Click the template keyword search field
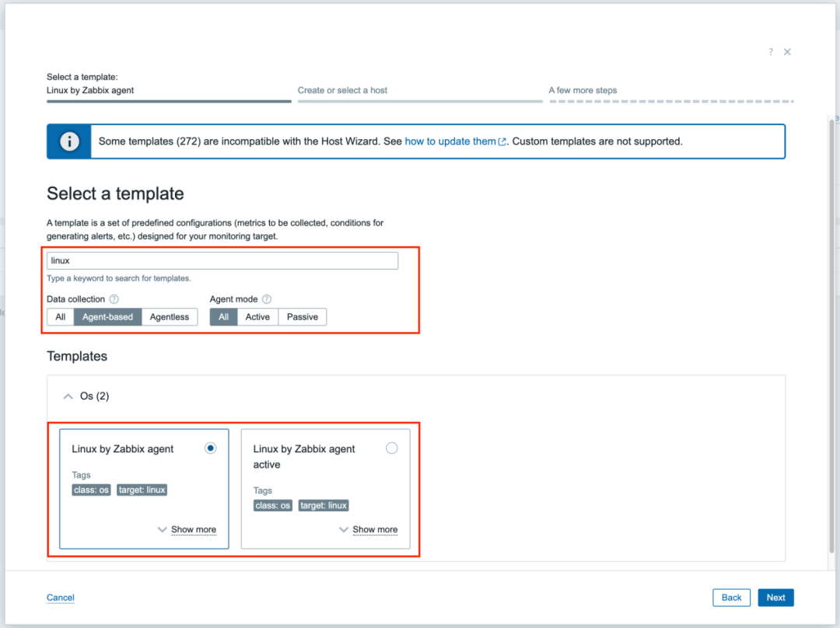The height and width of the screenshot is (628, 840). 222,260
